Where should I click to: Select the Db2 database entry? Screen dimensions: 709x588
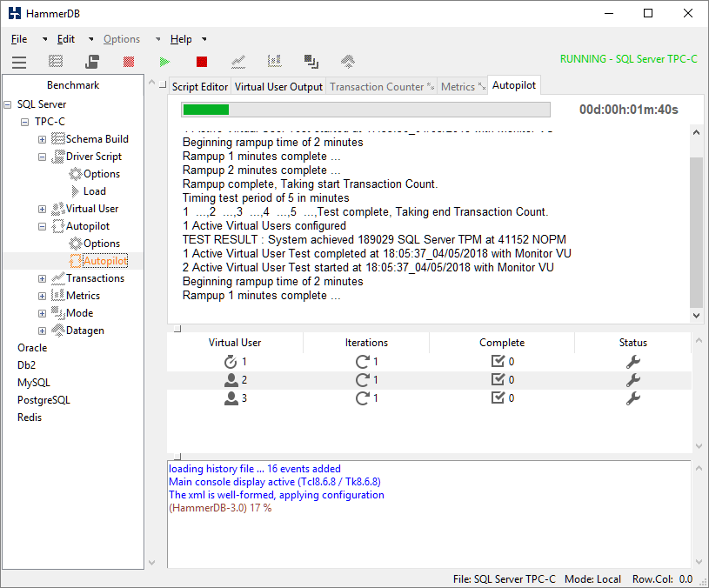tap(27, 365)
